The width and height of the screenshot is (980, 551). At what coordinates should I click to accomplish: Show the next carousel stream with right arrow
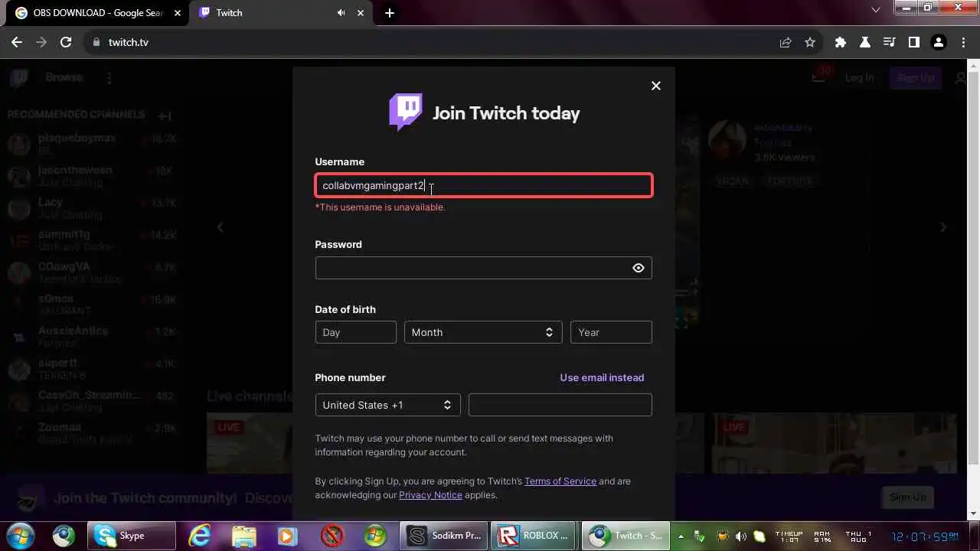tap(943, 227)
